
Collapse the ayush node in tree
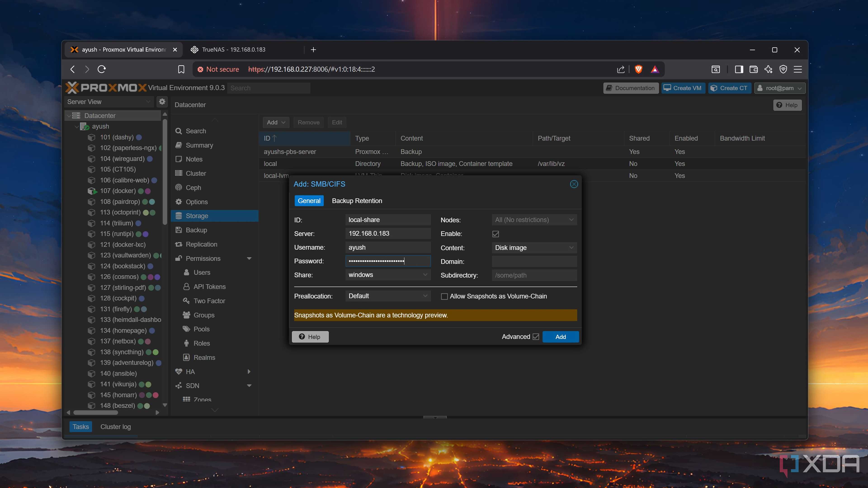76,126
